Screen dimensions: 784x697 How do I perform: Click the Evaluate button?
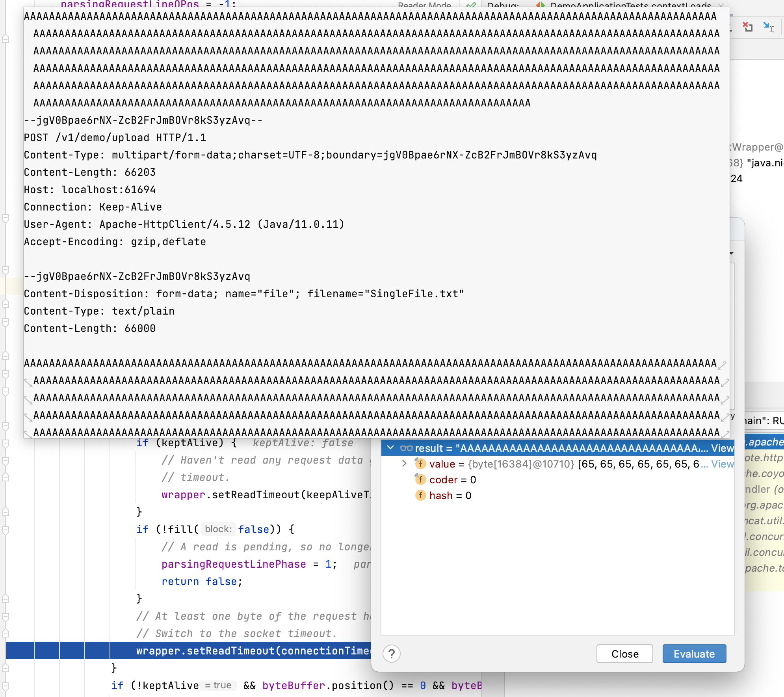tap(694, 654)
